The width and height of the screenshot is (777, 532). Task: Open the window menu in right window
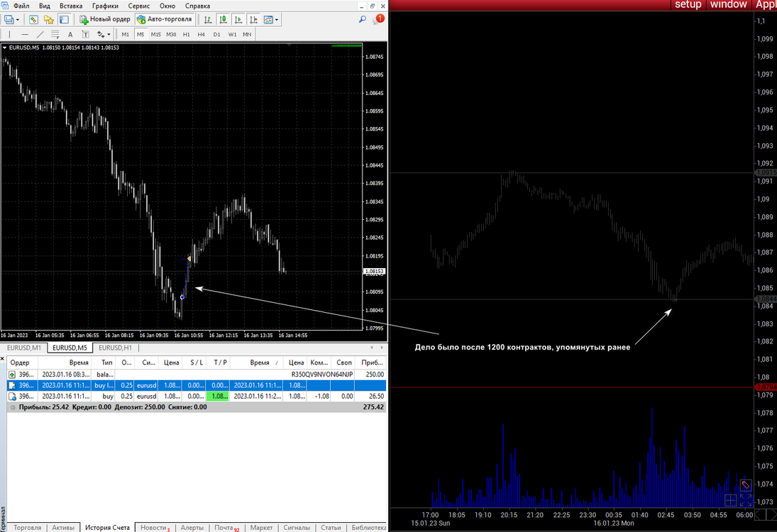pyautogui.click(x=728, y=4)
